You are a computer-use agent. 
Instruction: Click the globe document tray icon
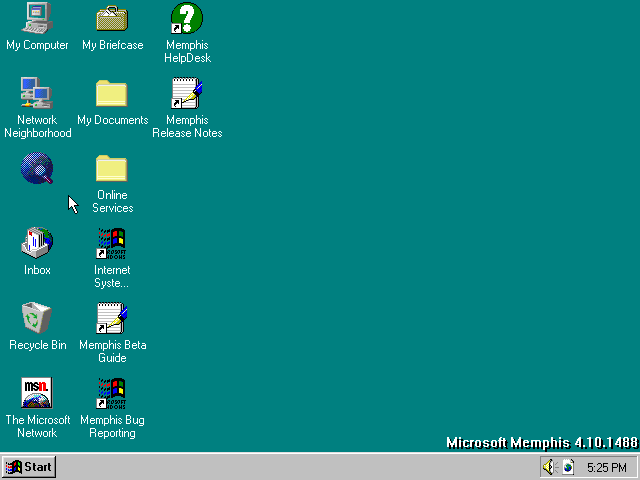click(568, 467)
